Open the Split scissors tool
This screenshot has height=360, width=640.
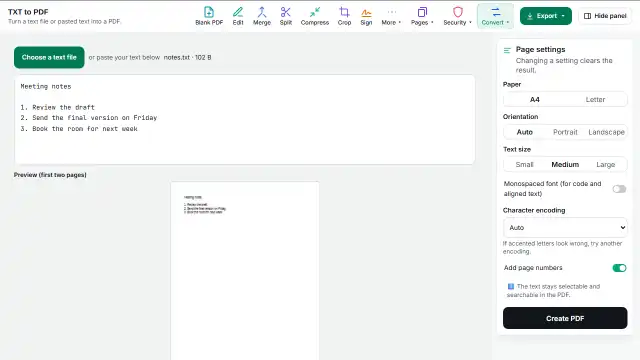[286, 16]
